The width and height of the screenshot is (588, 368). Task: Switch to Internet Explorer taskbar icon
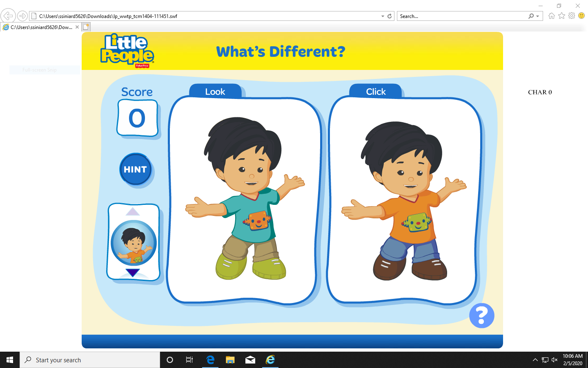click(270, 360)
